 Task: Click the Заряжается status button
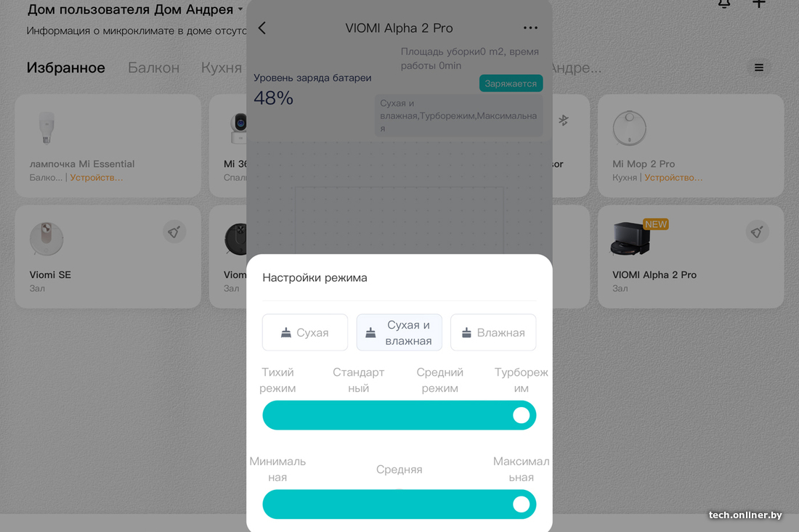511,83
